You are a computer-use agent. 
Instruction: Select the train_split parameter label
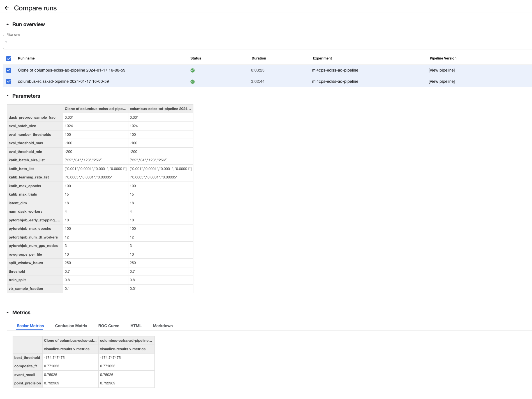click(17, 280)
